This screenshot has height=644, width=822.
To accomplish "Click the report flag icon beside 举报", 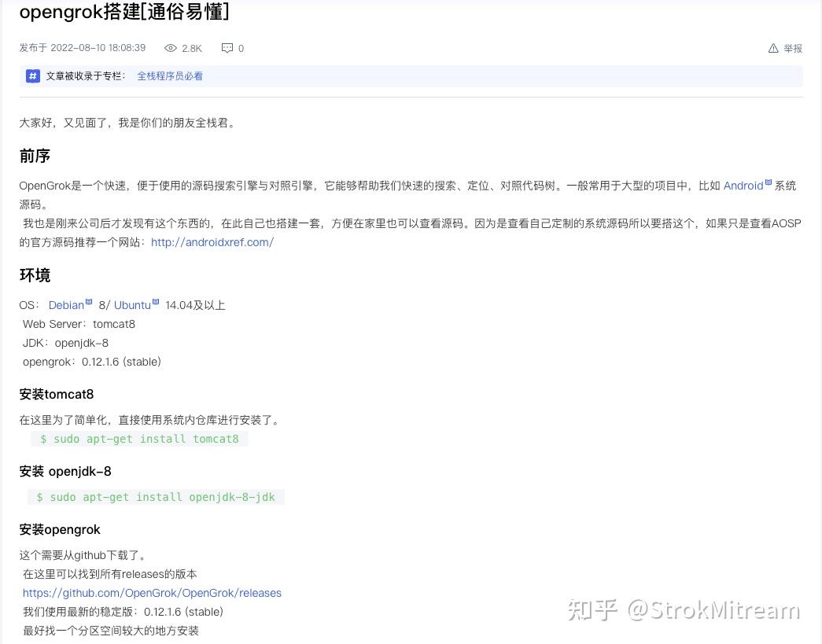I will point(773,48).
